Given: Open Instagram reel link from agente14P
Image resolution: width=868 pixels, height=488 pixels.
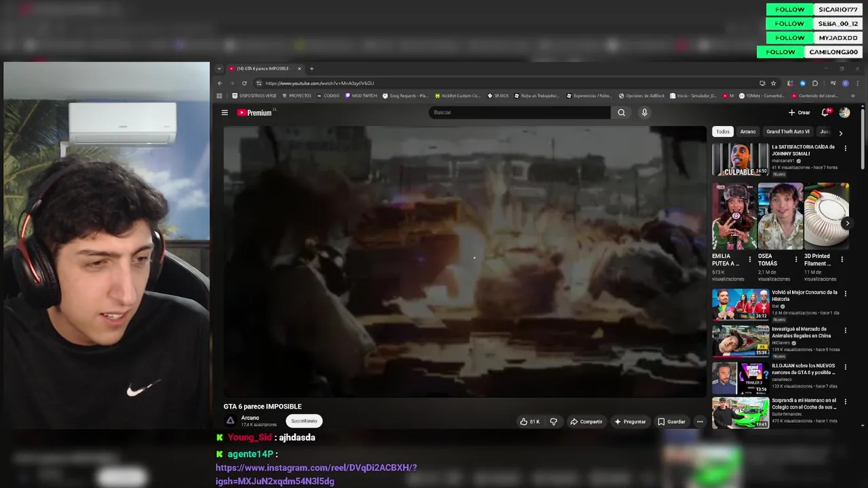Looking at the screenshot, I should click(316, 474).
